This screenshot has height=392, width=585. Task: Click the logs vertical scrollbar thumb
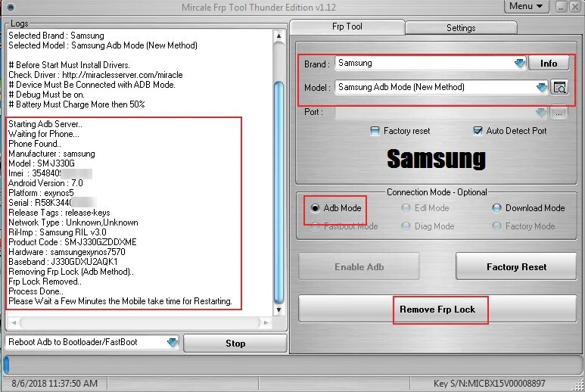tap(278, 191)
